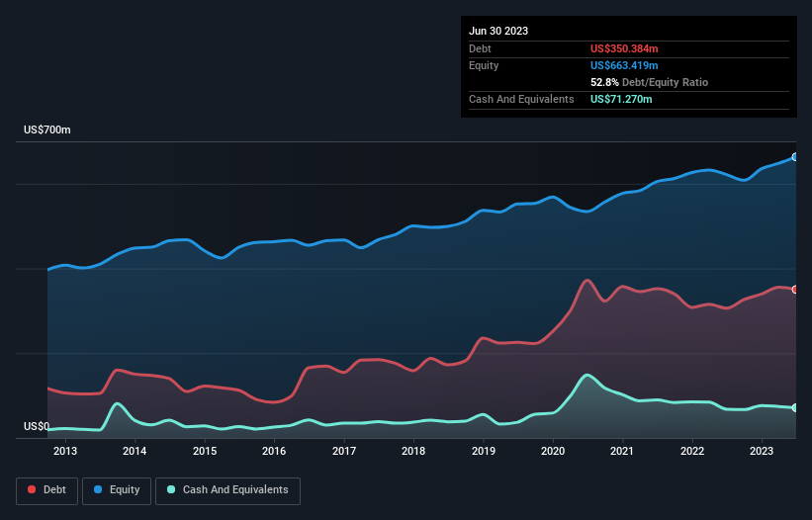The width and height of the screenshot is (812, 520).
Task: Select the Equity endpoint marker on chart
Action: click(x=795, y=157)
